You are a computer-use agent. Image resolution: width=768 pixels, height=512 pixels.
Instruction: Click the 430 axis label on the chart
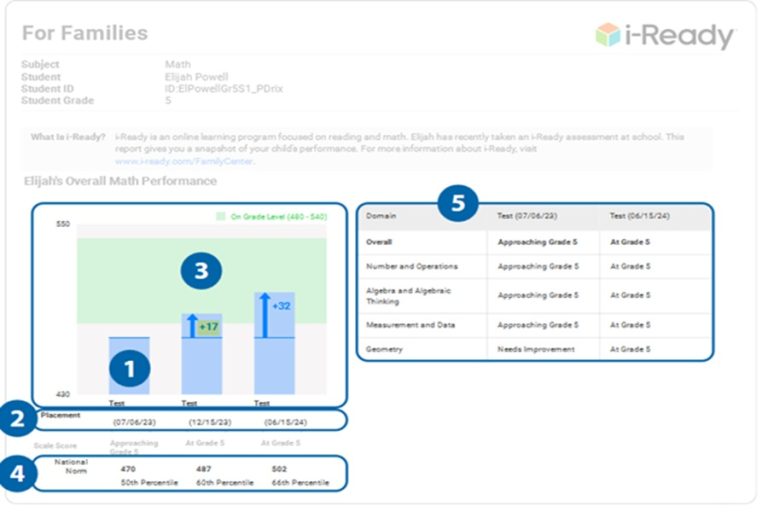click(x=63, y=394)
